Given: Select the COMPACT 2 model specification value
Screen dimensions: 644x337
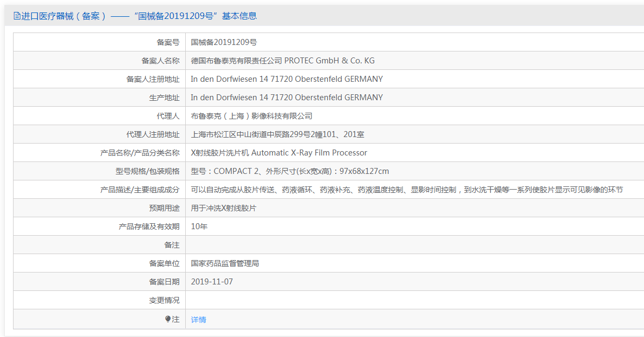Looking at the screenshot, I should coord(290,171).
